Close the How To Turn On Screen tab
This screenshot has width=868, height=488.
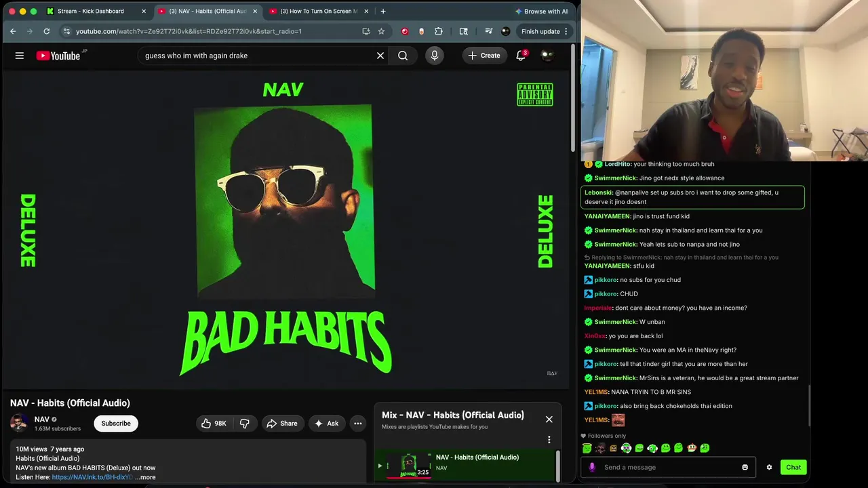point(366,11)
